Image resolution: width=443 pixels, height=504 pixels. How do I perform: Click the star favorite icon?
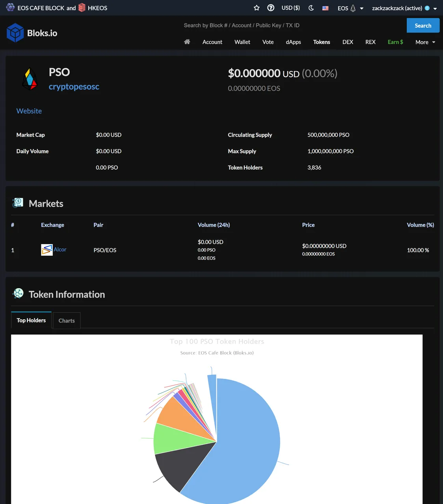[x=257, y=8]
